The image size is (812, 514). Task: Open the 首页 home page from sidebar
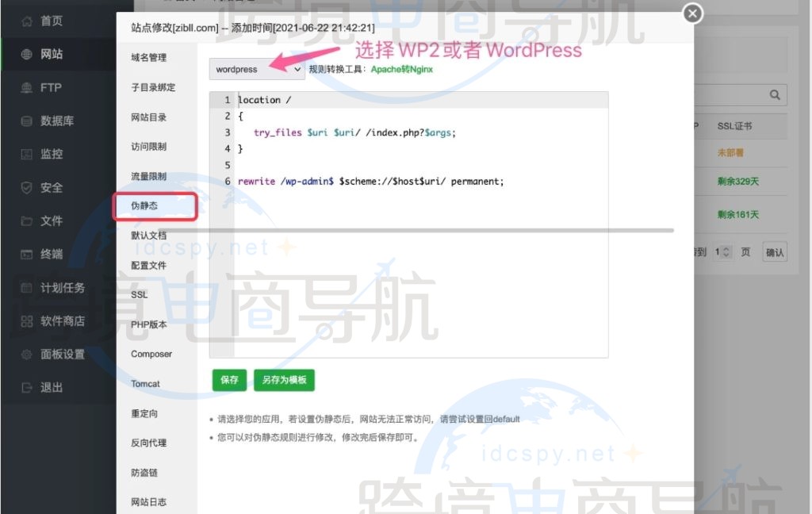tap(44, 21)
